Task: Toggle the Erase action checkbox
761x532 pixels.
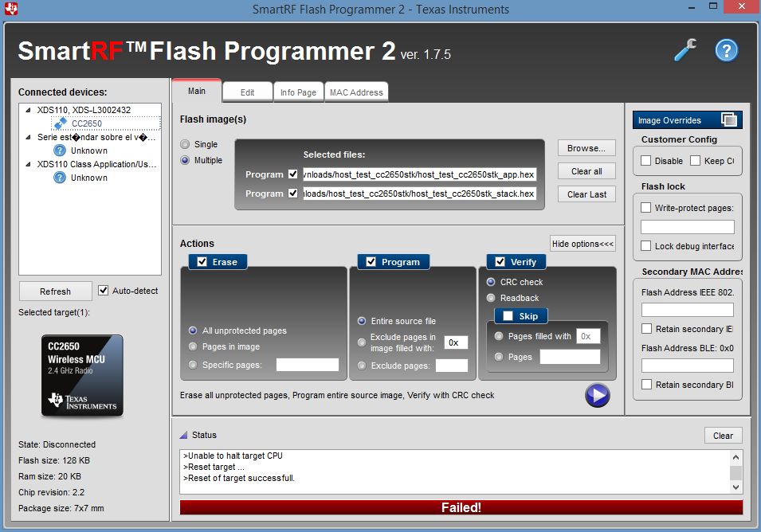Action: coord(202,262)
